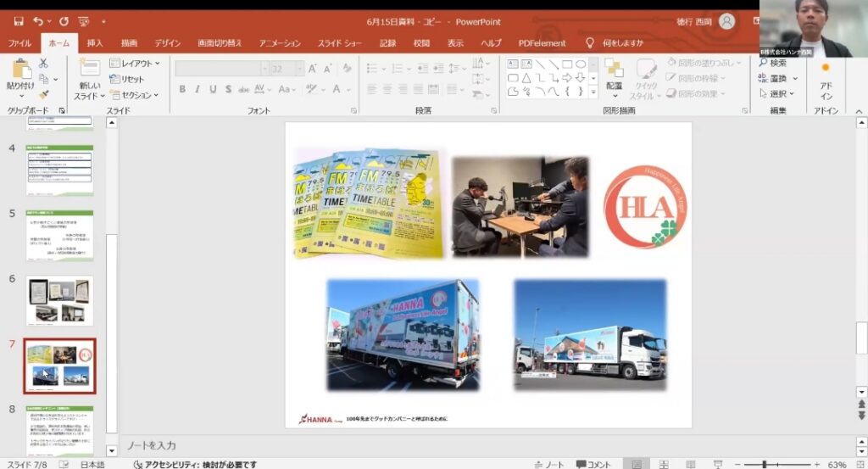
Task: Clear all text formatting
Action: (x=347, y=69)
